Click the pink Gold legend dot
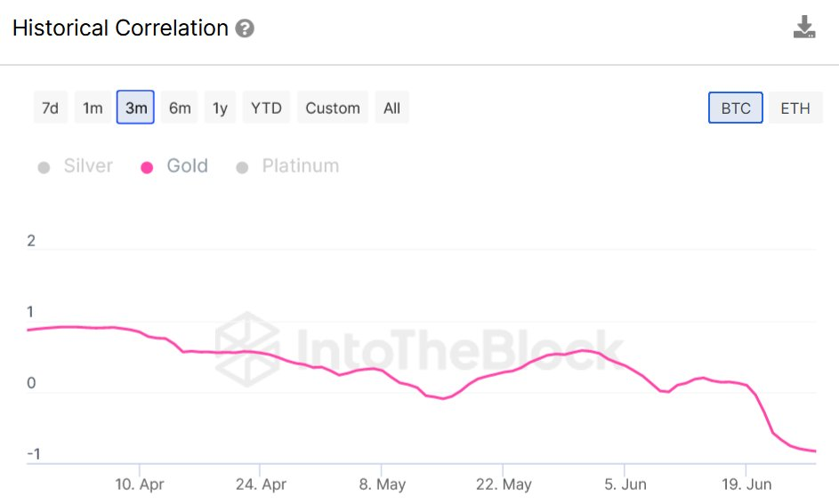 (x=147, y=167)
